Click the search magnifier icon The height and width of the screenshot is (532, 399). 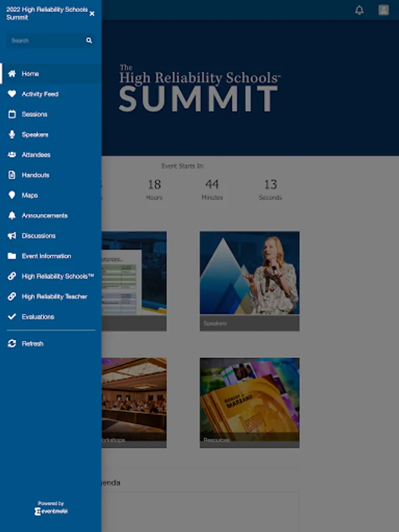pos(89,40)
